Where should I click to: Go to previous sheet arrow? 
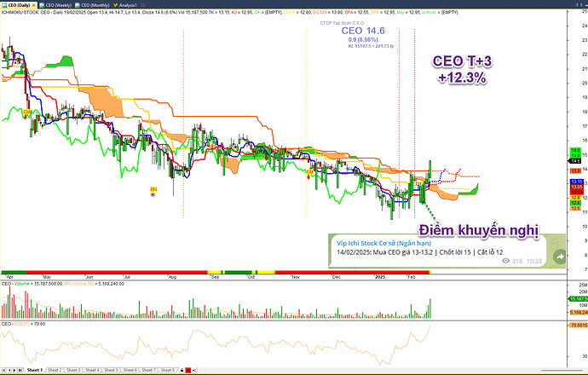point(9,370)
